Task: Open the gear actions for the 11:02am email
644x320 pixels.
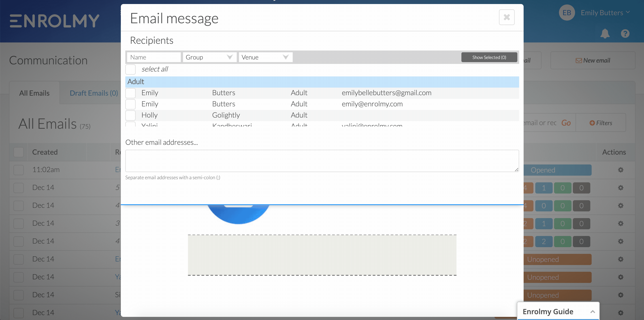Action: point(621,170)
